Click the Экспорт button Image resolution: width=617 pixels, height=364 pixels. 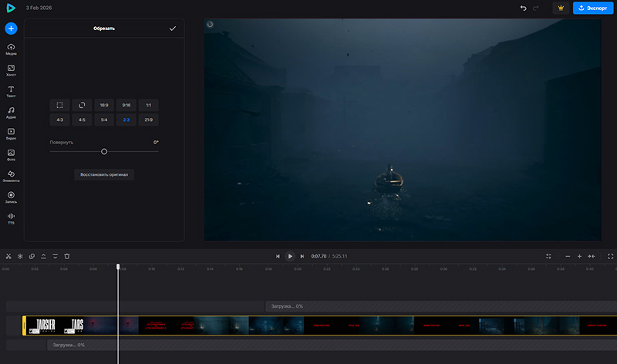tap(592, 8)
